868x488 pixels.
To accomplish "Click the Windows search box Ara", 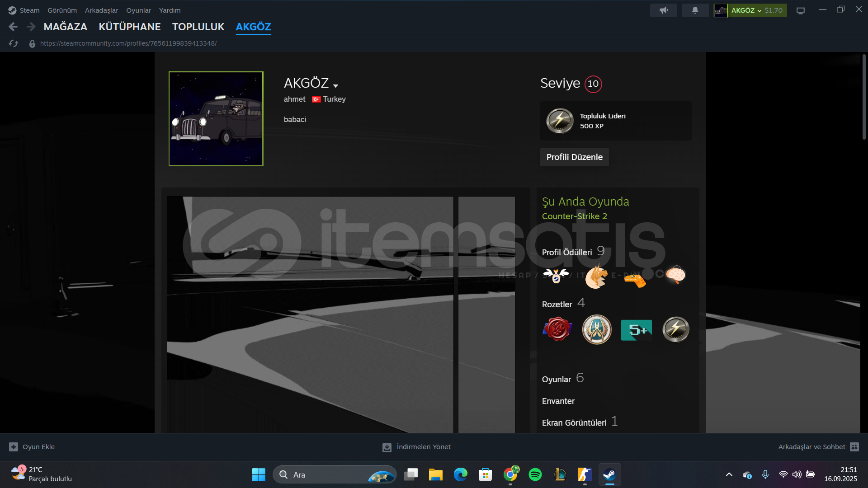I will click(x=335, y=474).
